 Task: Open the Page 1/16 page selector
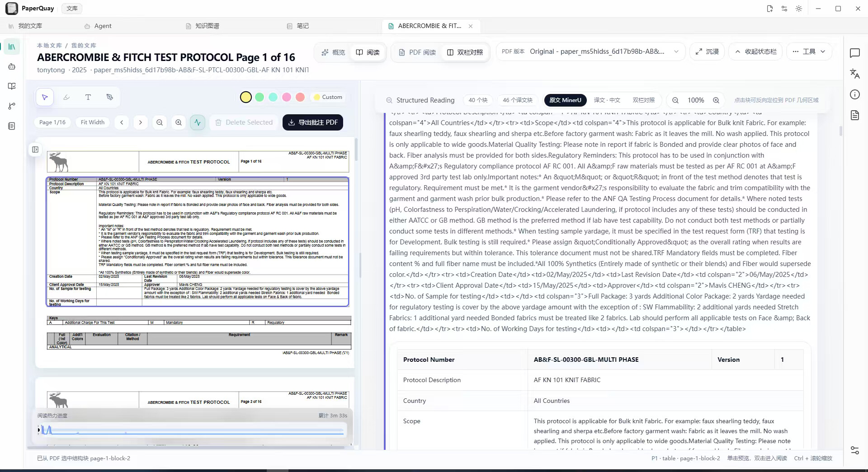click(x=52, y=122)
